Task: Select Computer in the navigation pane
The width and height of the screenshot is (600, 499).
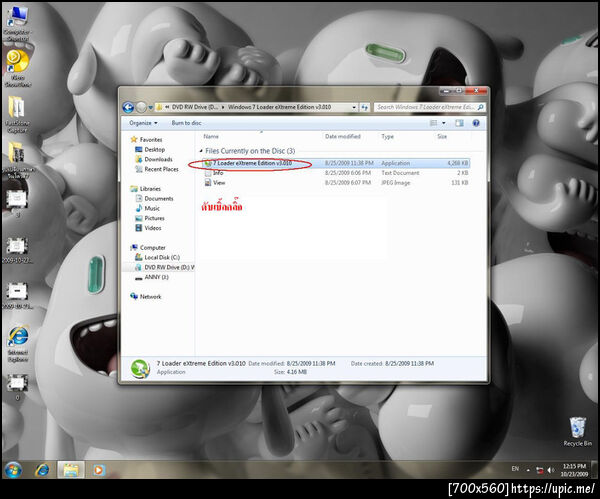Action: pos(152,248)
